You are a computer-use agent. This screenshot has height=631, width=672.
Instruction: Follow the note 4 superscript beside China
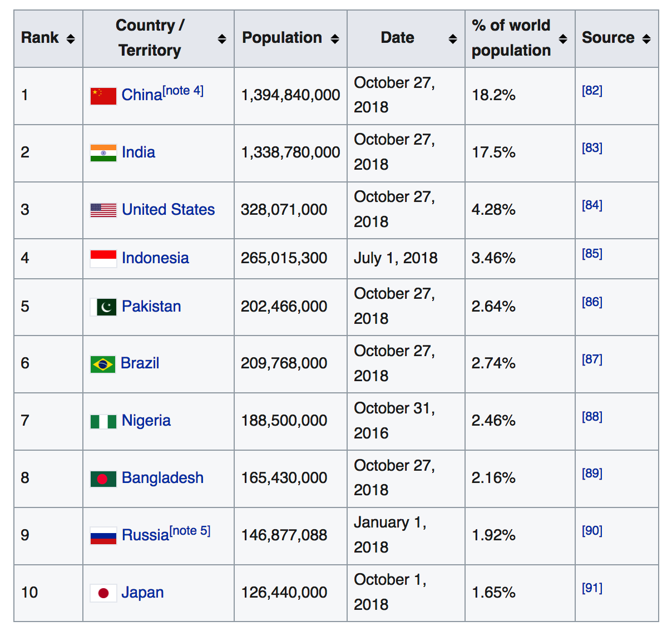pyautogui.click(x=183, y=91)
